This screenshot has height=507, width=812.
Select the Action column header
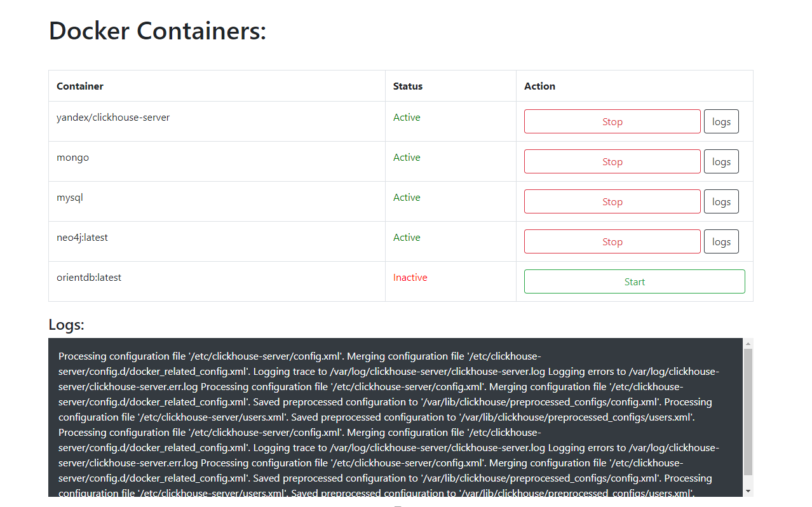coord(539,86)
